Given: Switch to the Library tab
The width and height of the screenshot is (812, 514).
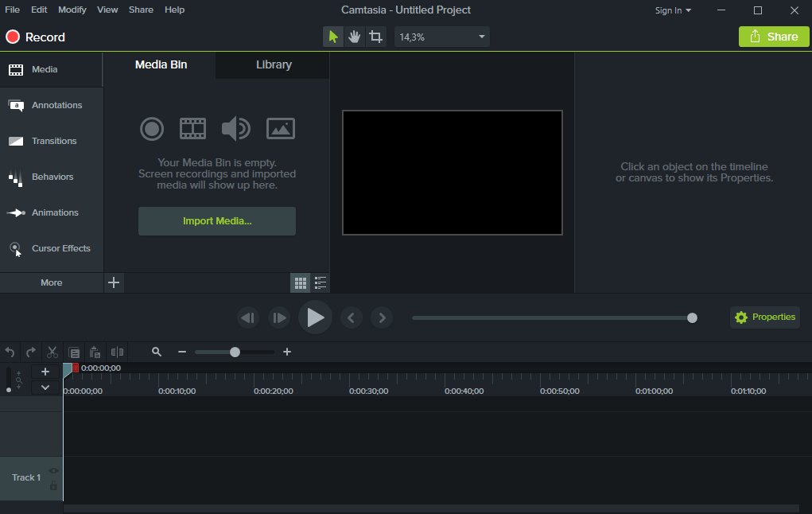Looking at the screenshot, I should [x=274, y=64].
